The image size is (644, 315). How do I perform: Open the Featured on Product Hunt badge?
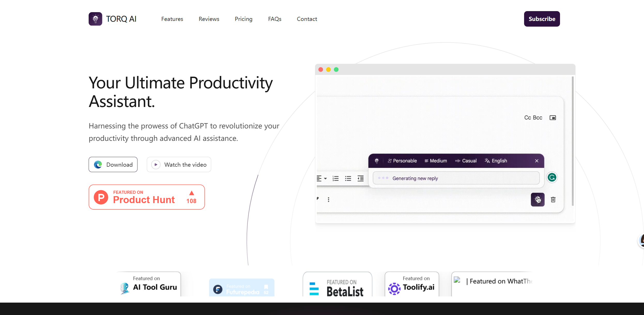tap(147, 197)
